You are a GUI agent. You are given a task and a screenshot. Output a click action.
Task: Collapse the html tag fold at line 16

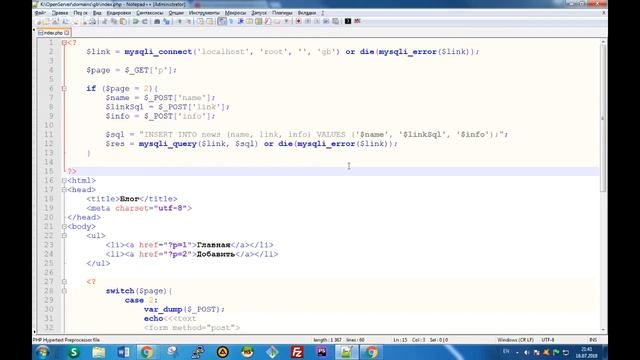[64, 180]
